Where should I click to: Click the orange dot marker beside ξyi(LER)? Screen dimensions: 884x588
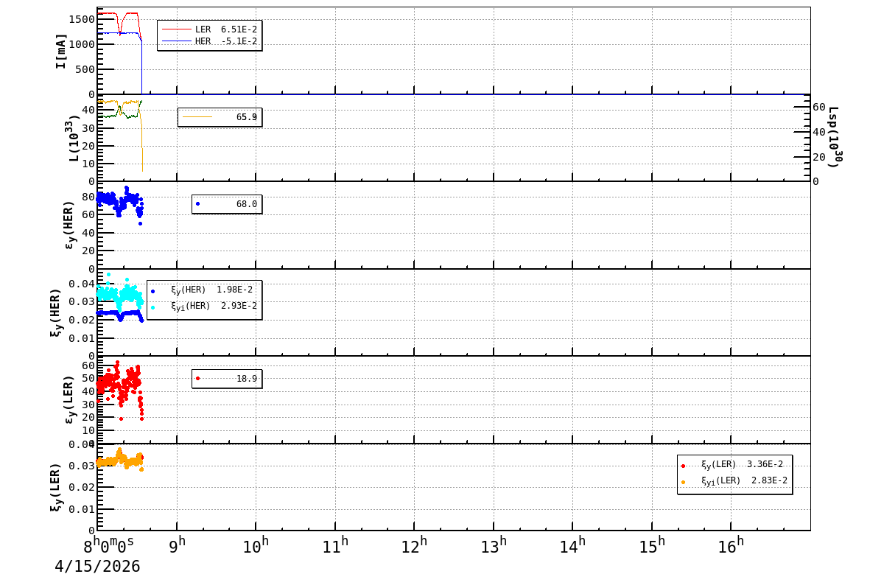point(684,481)
